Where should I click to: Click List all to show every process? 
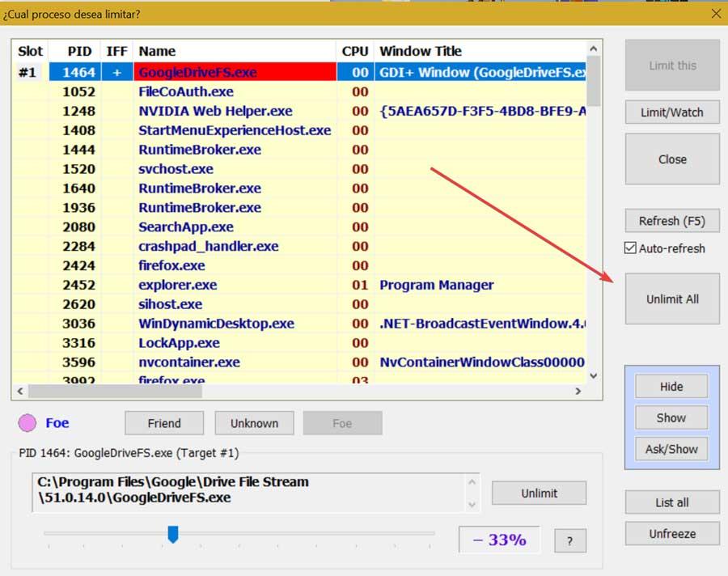click(671, 502)
